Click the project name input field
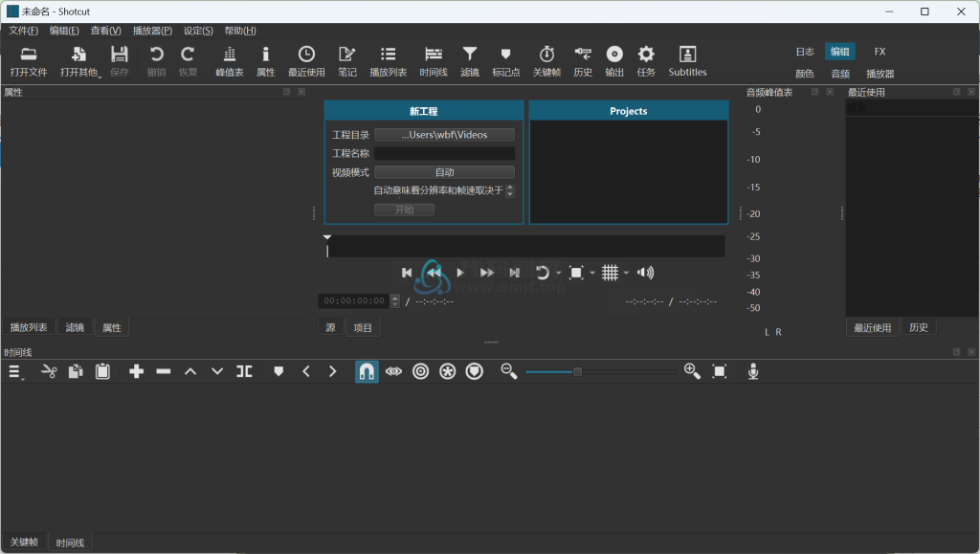 click(444, 153)
